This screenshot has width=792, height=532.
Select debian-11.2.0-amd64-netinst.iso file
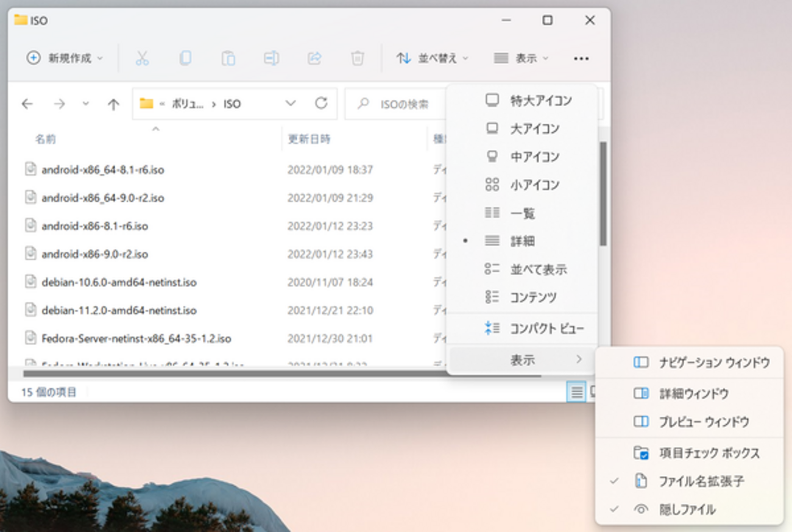coord(119,310)
